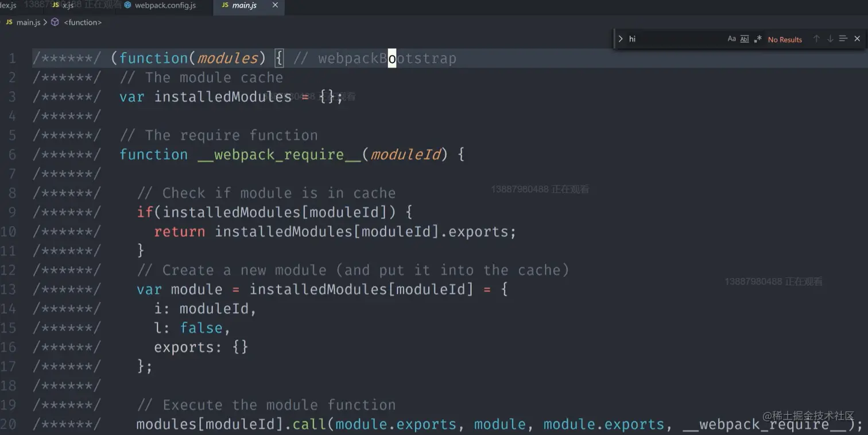Click the 'webpackBootstrap' comment text

(x=387, y=59)
